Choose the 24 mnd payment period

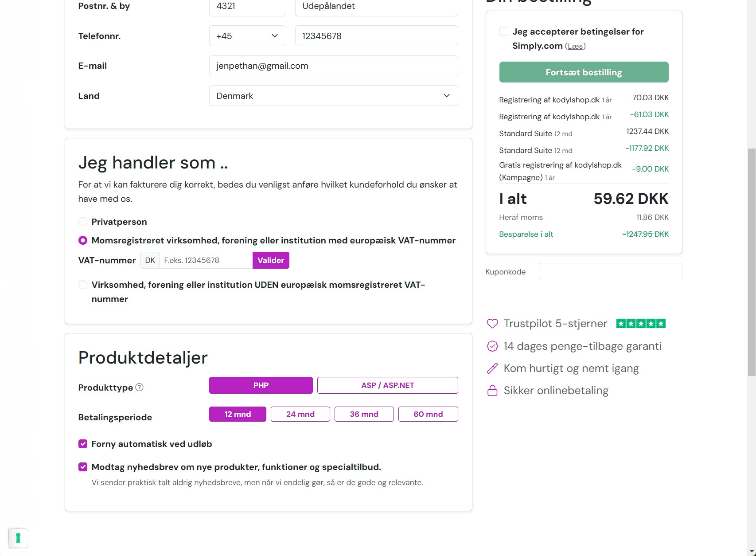tap(300, 414)
